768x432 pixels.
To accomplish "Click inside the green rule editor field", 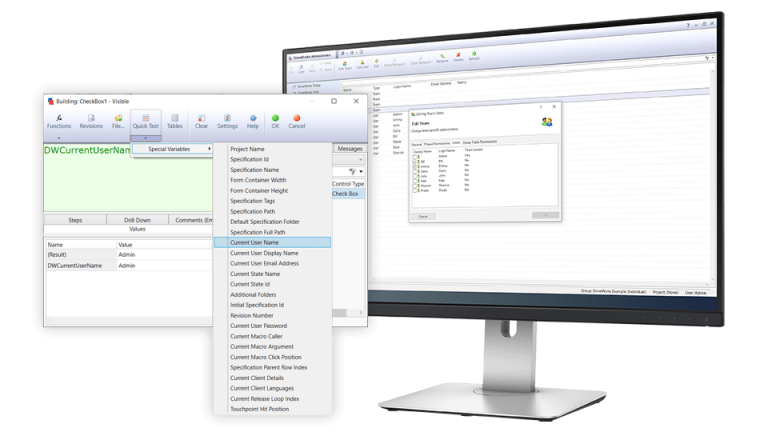I will [x=128, y=178].
